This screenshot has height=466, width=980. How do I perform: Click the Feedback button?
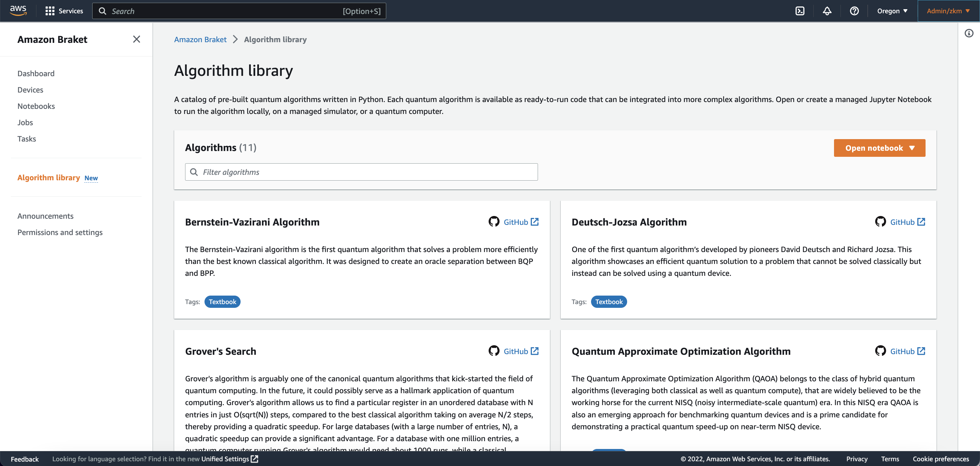click(x=25, y=459)
